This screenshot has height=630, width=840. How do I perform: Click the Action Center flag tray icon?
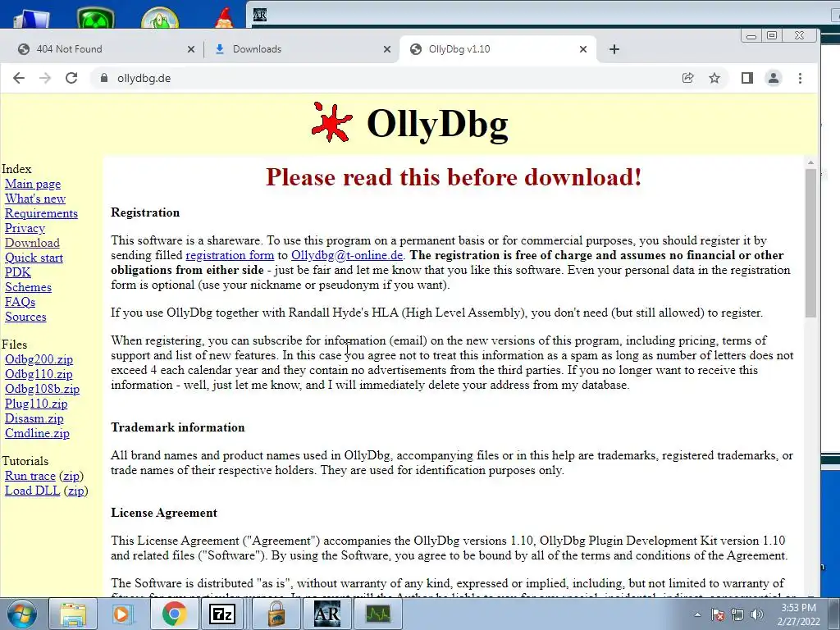click(718, 614)
